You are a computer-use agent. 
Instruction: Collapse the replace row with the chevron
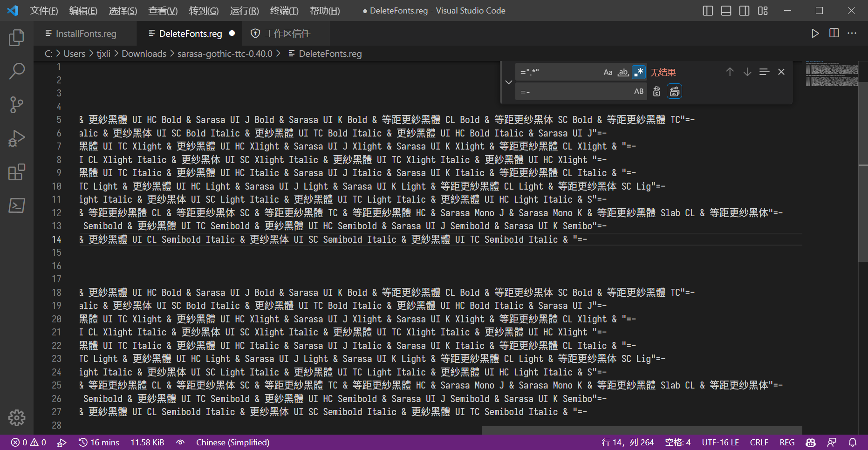click(x=508, y=82)
